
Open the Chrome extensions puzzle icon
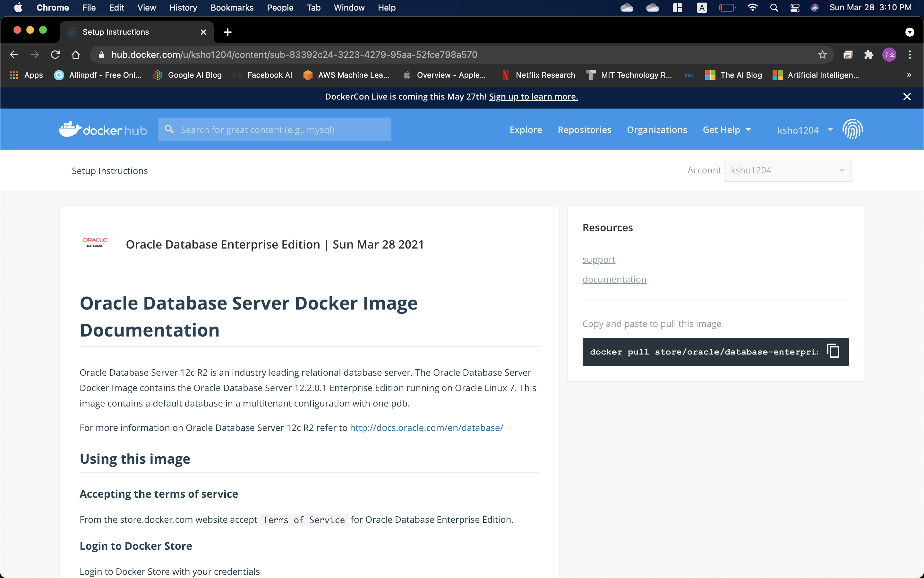tap(868, 55)
